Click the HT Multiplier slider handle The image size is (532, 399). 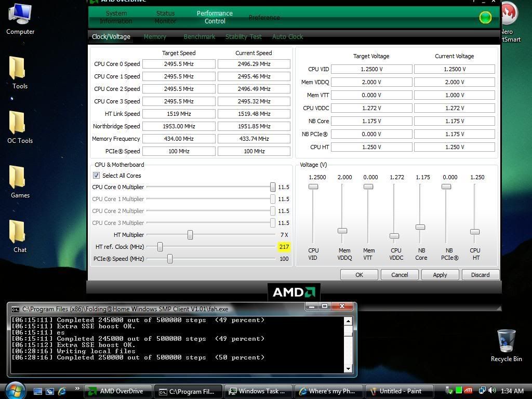point(190,235)
